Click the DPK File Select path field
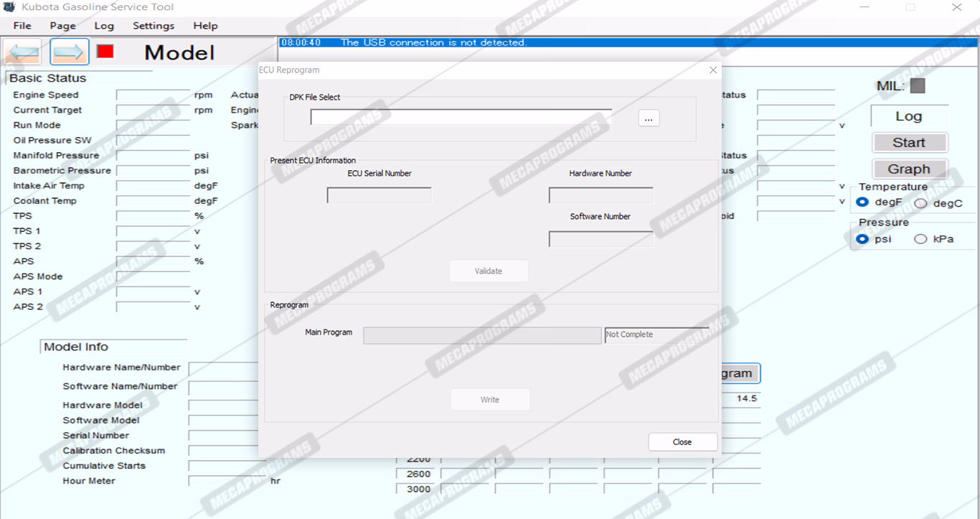This screenshot has width=980, height=519. [461, 117]
